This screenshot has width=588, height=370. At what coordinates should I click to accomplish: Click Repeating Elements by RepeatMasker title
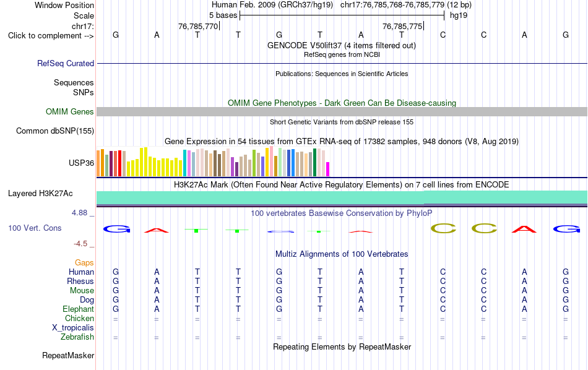tap(342, 346)
